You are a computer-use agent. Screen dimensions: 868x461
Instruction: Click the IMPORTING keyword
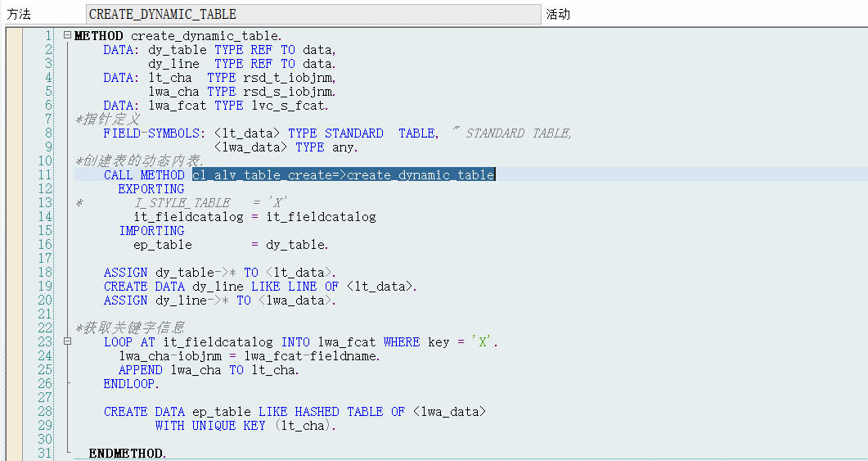coord(151,231)
